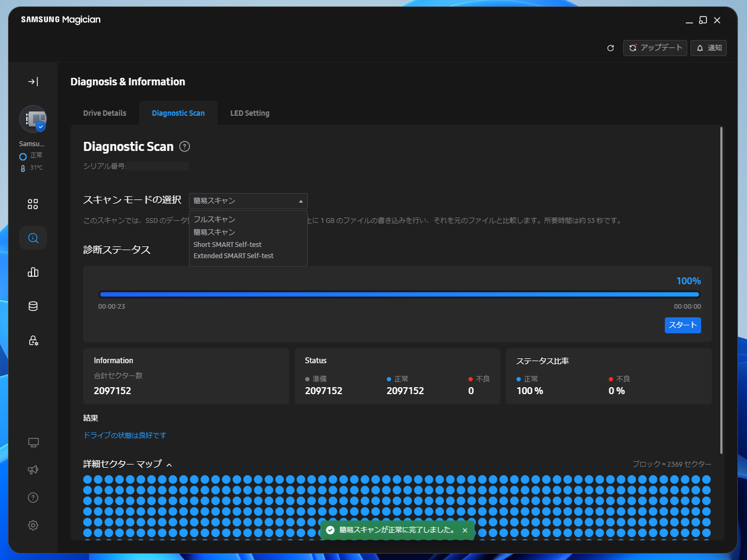Open the benchmark bar-chart icon
Viewport: 747px width, 560px height.
(33, 272)
